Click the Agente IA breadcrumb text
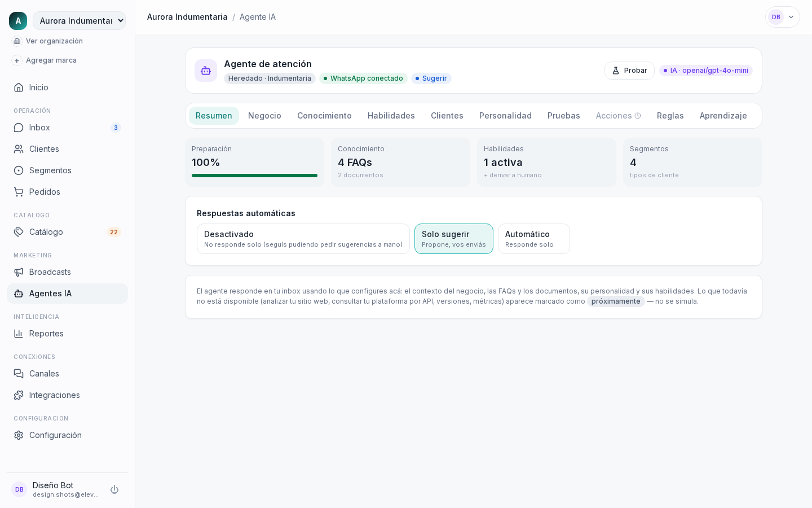Image resolution: width=812 pixels, height=508 pixels. coord(258,17)
